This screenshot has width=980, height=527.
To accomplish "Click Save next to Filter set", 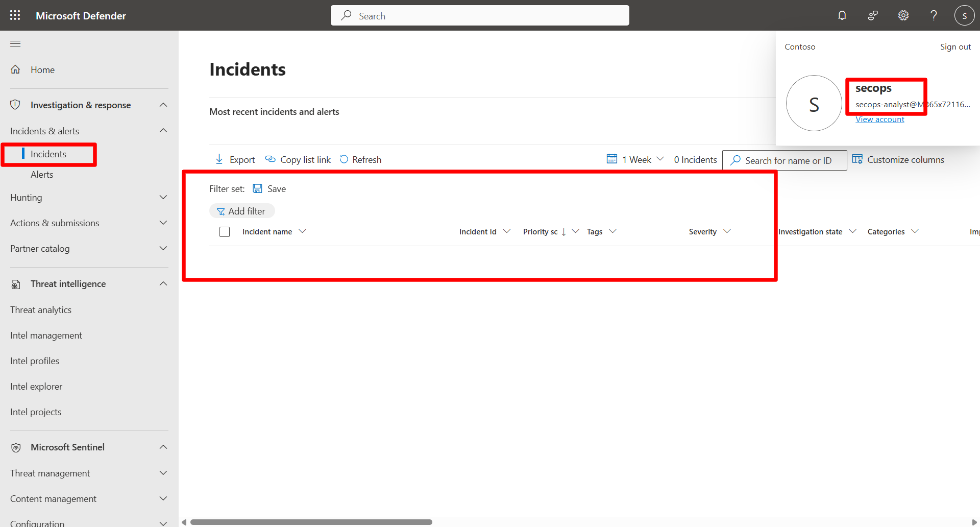I will point(277,189).
